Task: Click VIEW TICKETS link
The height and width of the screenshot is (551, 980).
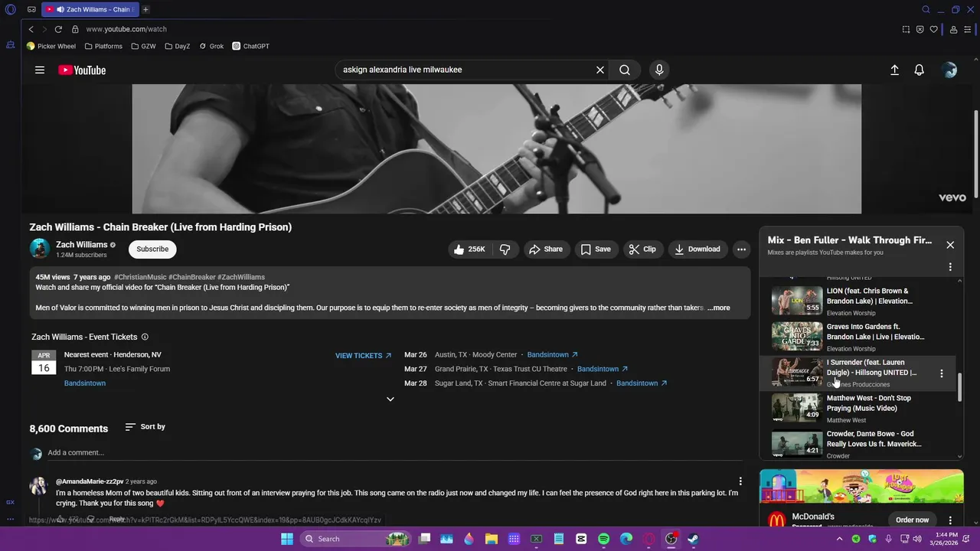Action: [363, 356]
